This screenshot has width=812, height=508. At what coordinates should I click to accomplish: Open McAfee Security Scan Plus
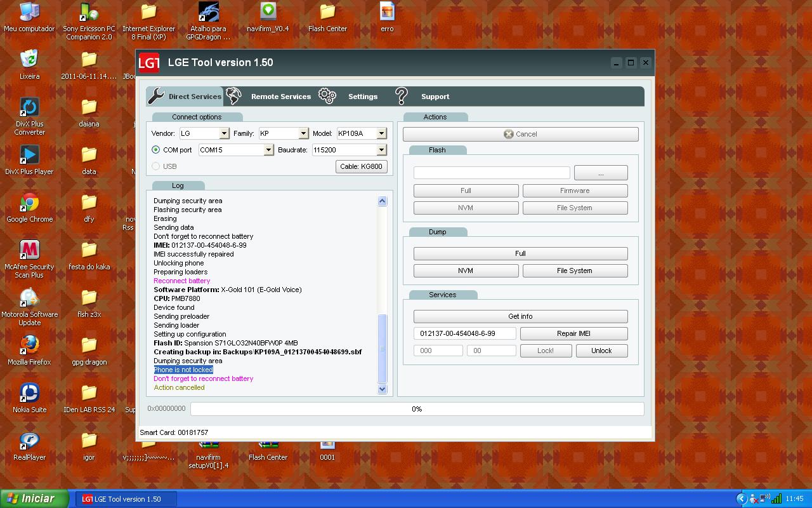(29, 259)
